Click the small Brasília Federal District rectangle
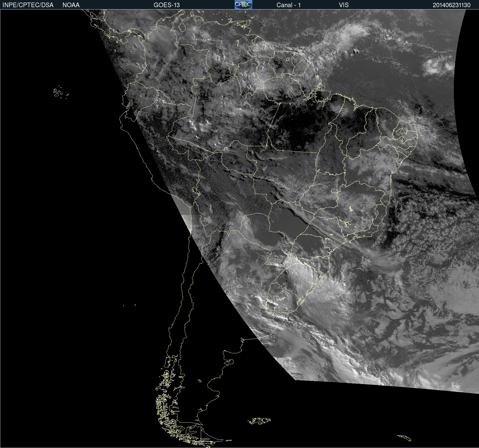 tap(334, 190)
